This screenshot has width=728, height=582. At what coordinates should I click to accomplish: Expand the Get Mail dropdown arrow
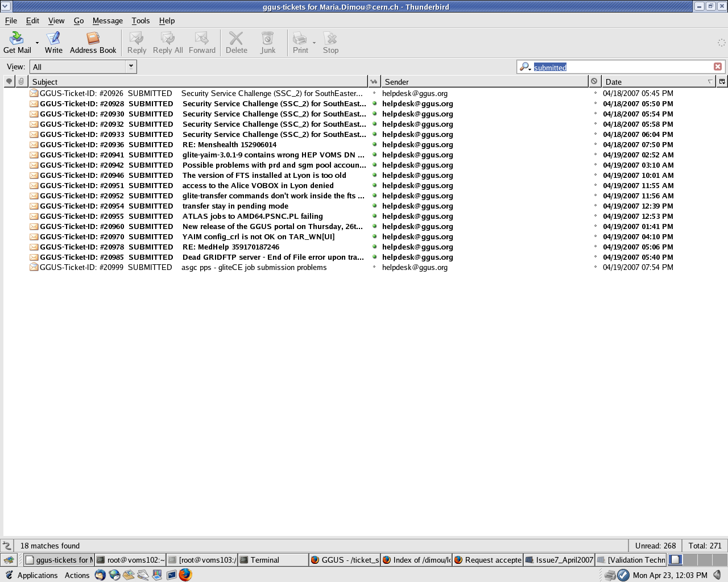click(38, 43)
